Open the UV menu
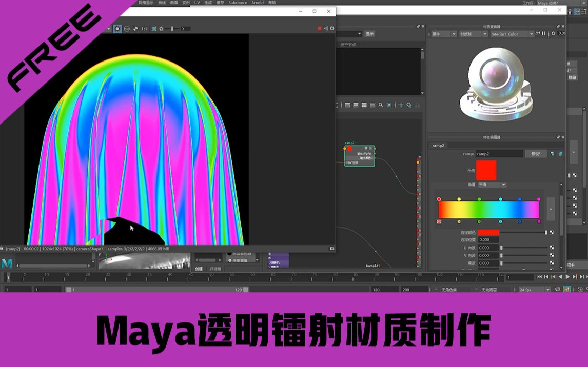This screenshot has width=588, height=367. click(197, 3)
